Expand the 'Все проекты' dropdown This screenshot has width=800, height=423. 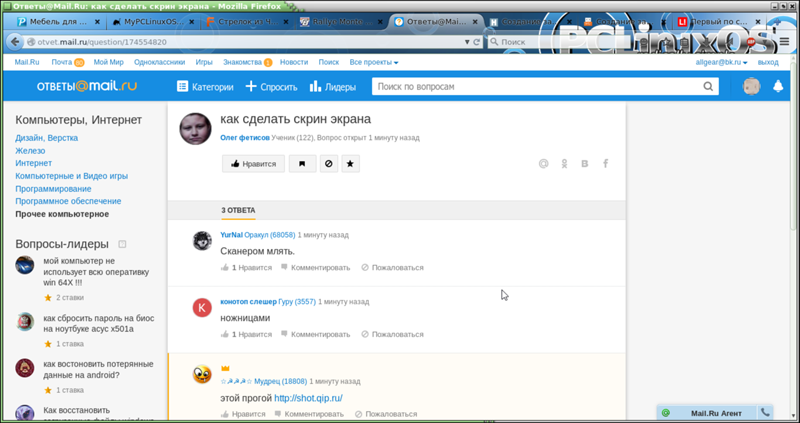click(x=374, y=62)
